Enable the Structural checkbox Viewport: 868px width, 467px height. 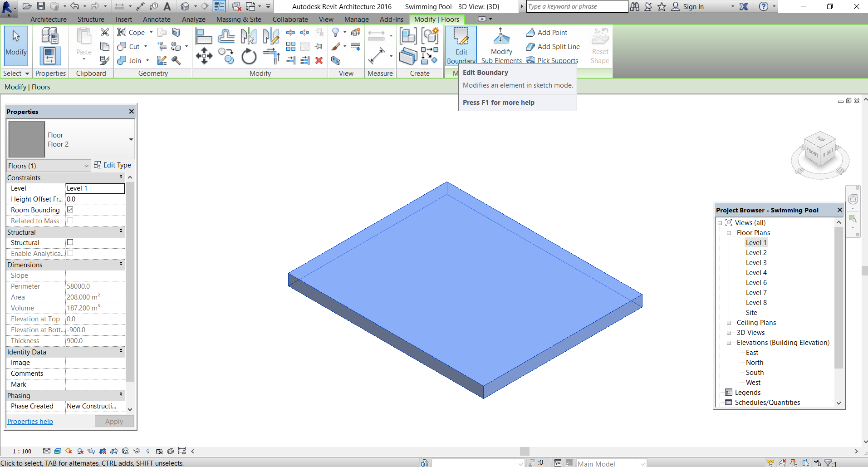click(70, 242)
